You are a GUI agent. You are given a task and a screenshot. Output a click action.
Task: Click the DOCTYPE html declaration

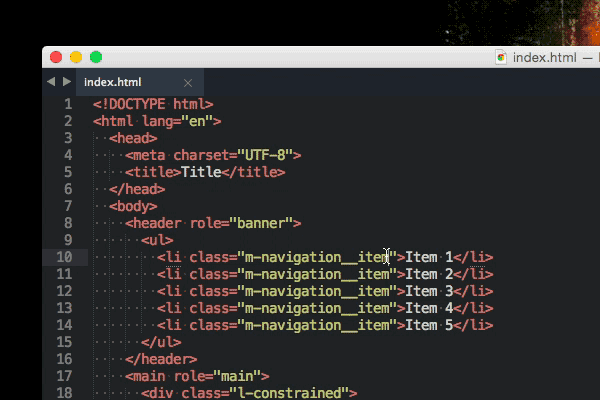[x=153, y=104]
